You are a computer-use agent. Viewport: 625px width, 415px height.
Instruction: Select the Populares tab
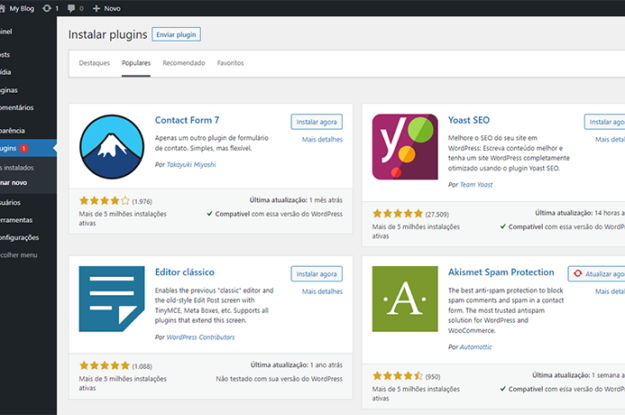click(136, 63)
